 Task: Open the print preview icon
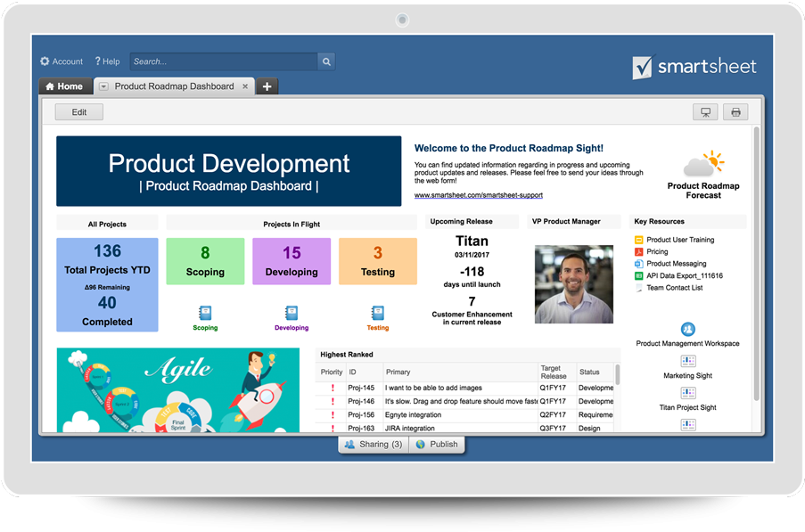tap(735, 111)
